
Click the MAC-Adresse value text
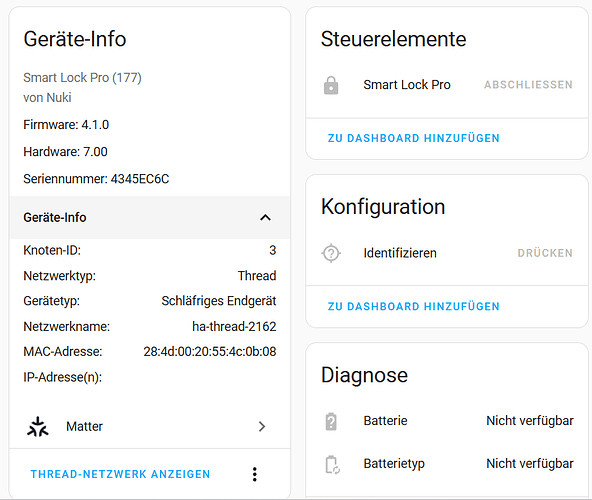(x=210, y=352)
